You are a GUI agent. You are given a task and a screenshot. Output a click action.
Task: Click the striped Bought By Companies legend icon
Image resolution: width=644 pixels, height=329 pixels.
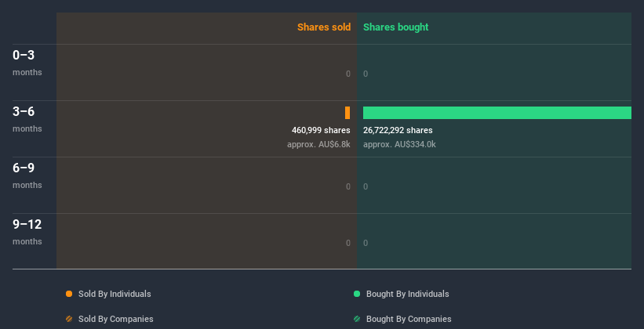click(357, 319)
